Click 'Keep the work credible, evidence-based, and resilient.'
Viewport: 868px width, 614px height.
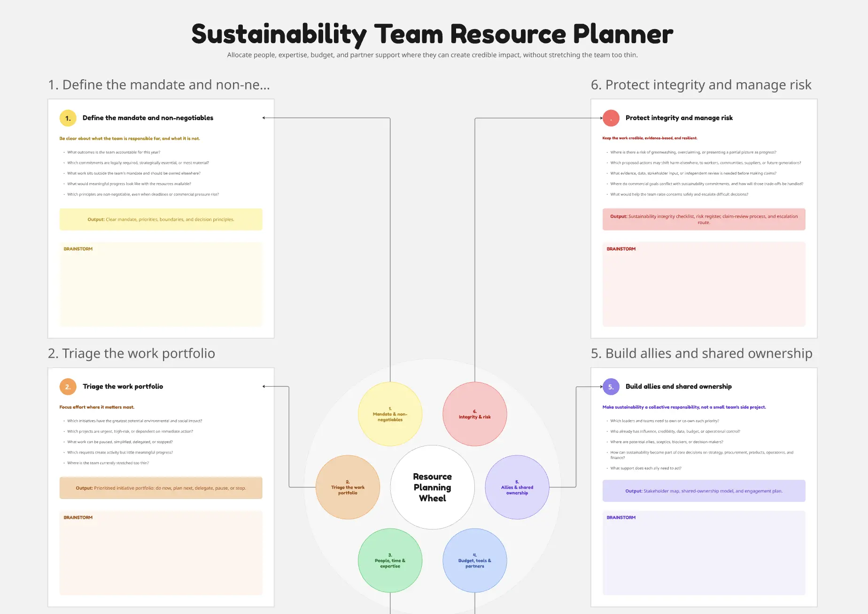coord(650,138)
